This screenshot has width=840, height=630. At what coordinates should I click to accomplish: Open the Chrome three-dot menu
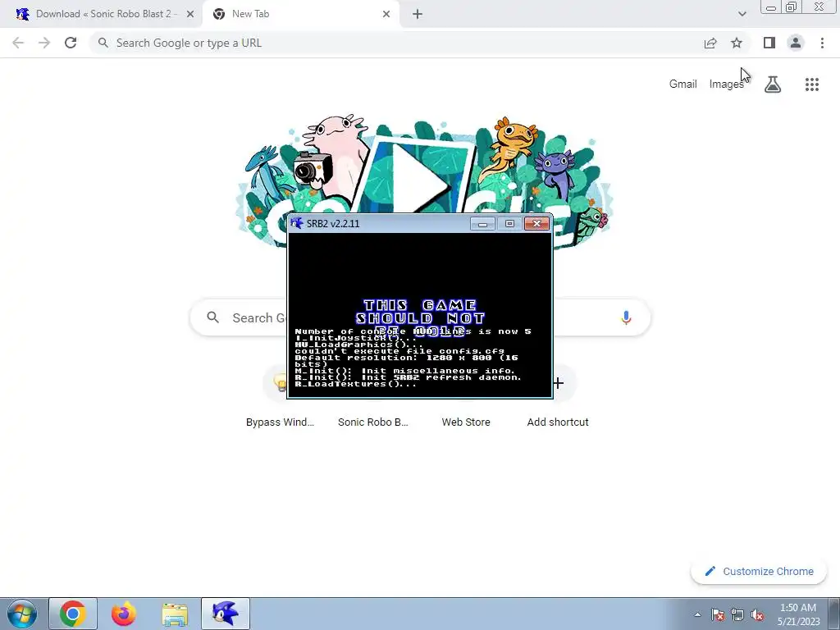point(822,43)
